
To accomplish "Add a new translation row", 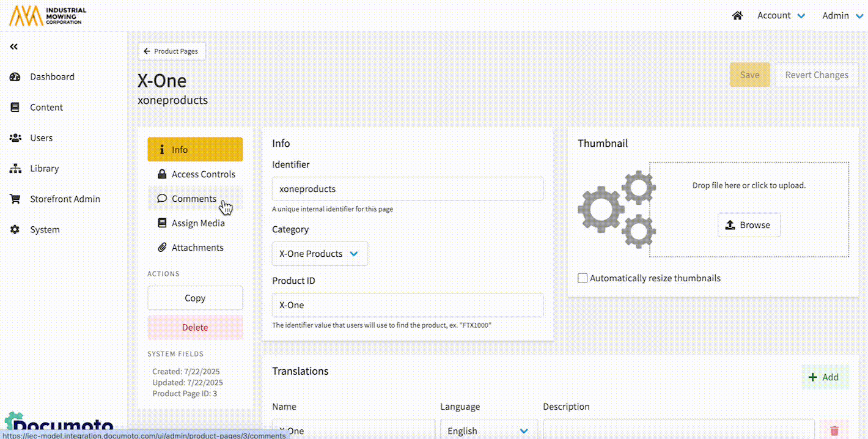I will click(x=824, y=377).
